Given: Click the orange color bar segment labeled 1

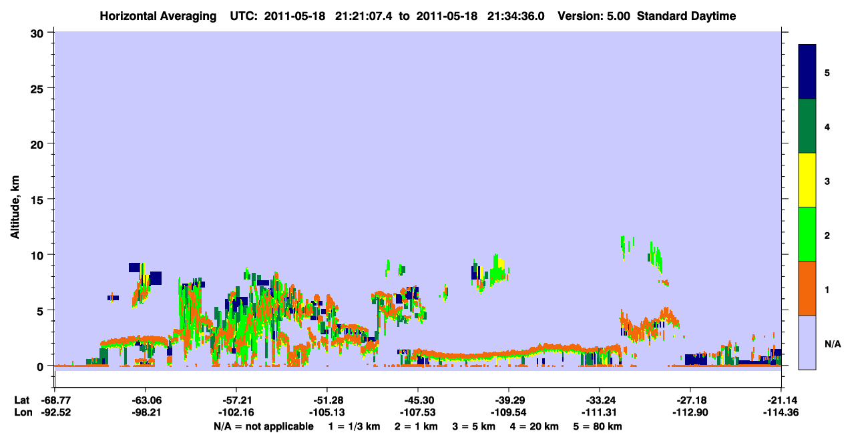Looking at the screenshot, I should click(x=807, y=288).
